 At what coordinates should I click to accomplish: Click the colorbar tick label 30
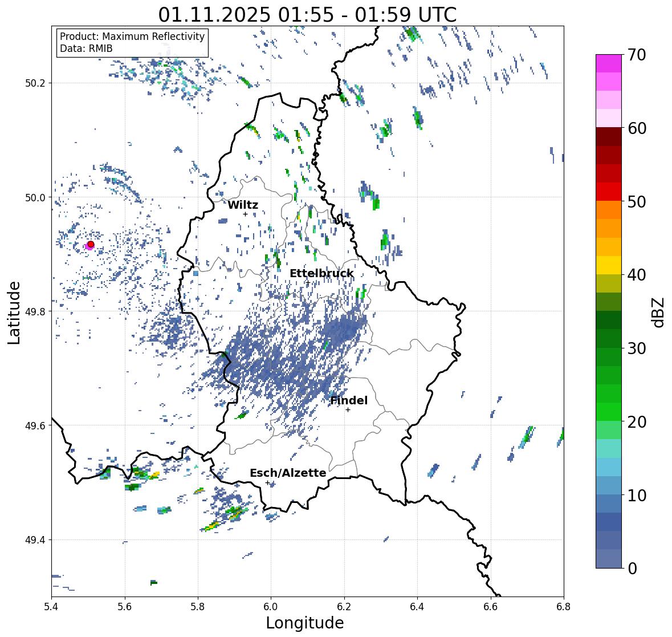pyautogui.click(x=637, y=348)
